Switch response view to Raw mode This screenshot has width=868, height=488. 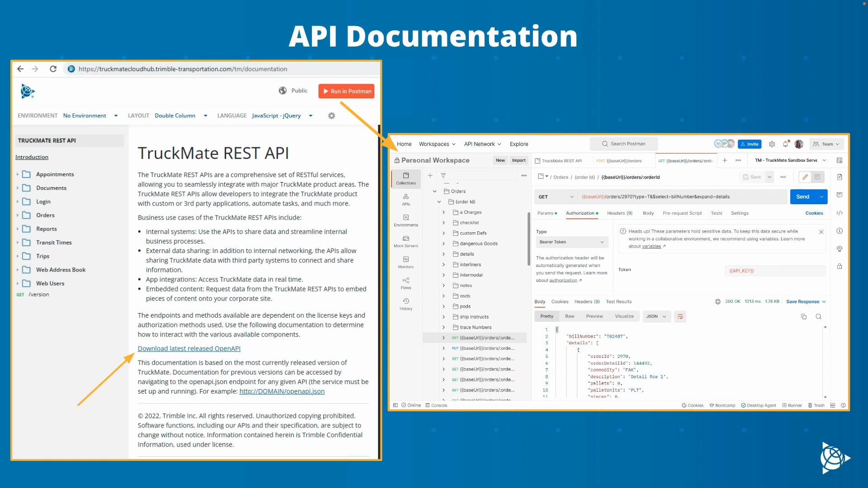(569, 316)
